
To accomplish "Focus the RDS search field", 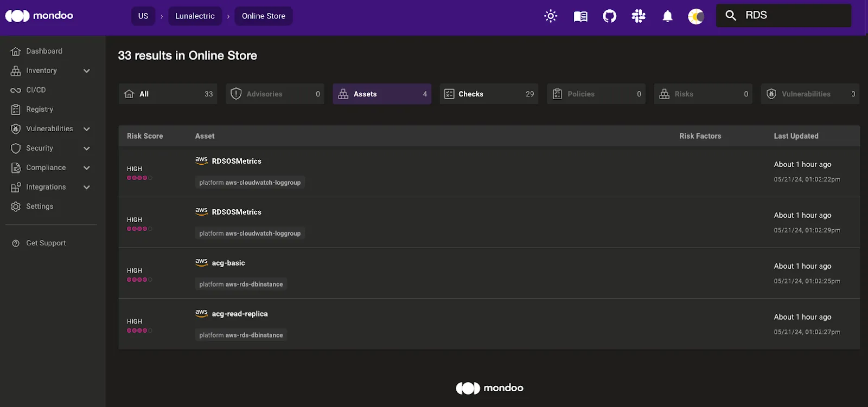I will (783, 15).
